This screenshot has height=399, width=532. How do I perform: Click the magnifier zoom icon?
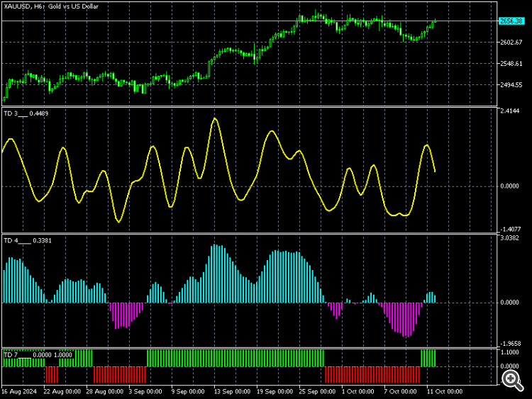tap(513, 380)
